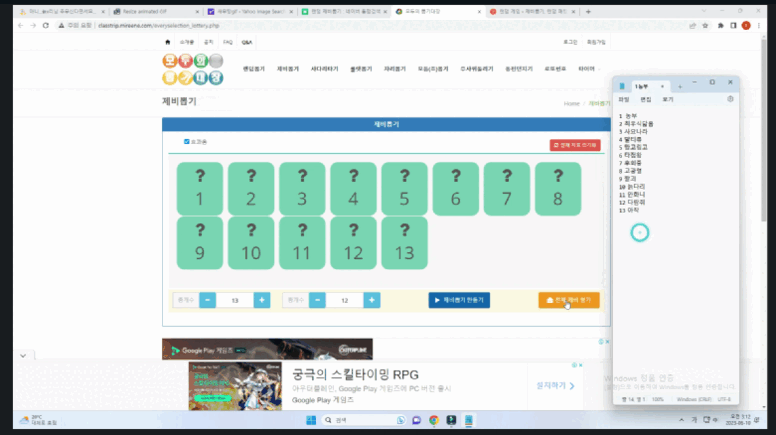Open the 사다리타기 navigation menu item
The width and height of the screenshot is (776, 435).
(x=325, y=69)
